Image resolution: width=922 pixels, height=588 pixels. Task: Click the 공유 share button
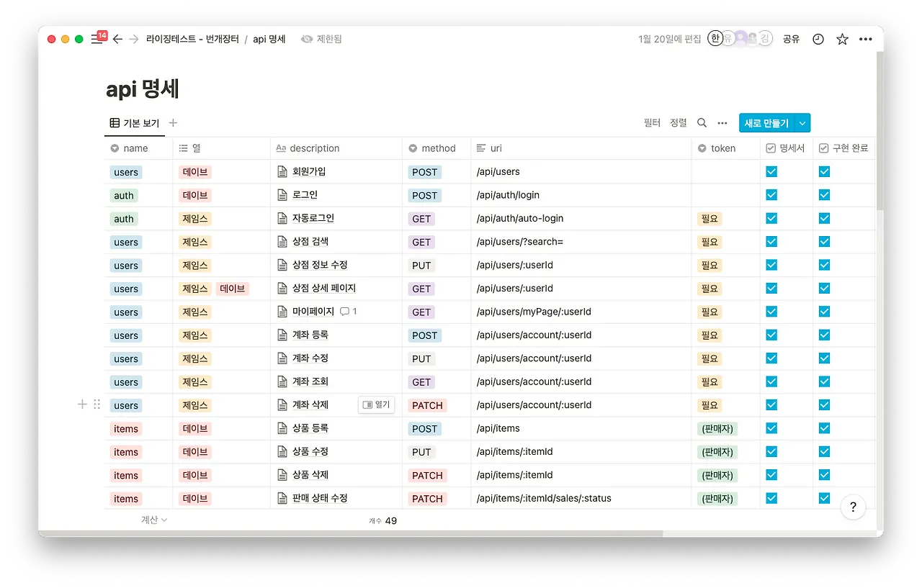point(791,40)
